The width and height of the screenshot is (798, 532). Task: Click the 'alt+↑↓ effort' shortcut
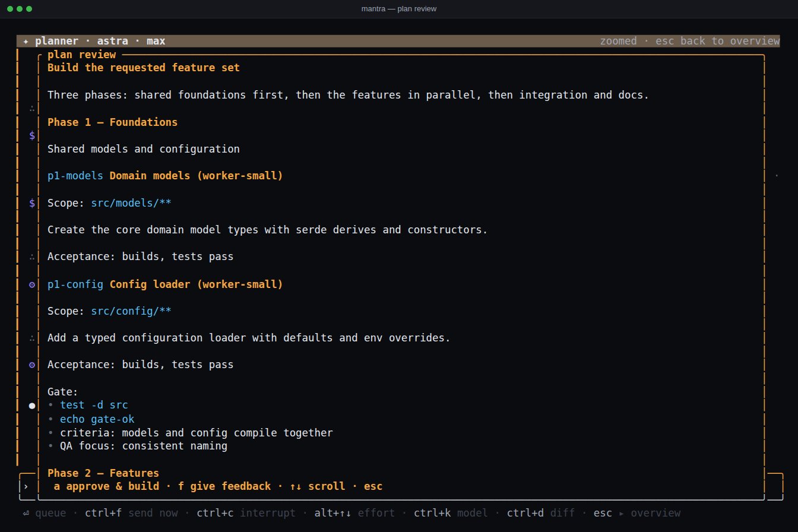(x=355, y=513)
